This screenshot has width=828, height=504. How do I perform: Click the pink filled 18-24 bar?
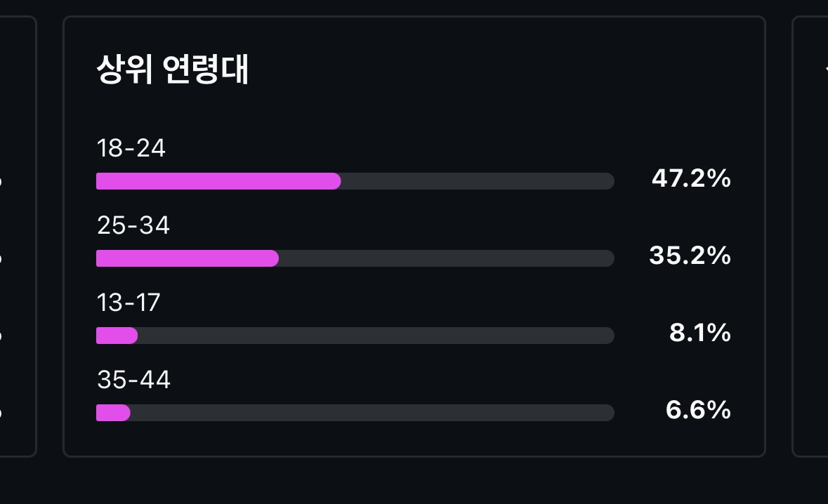point(218,181)
